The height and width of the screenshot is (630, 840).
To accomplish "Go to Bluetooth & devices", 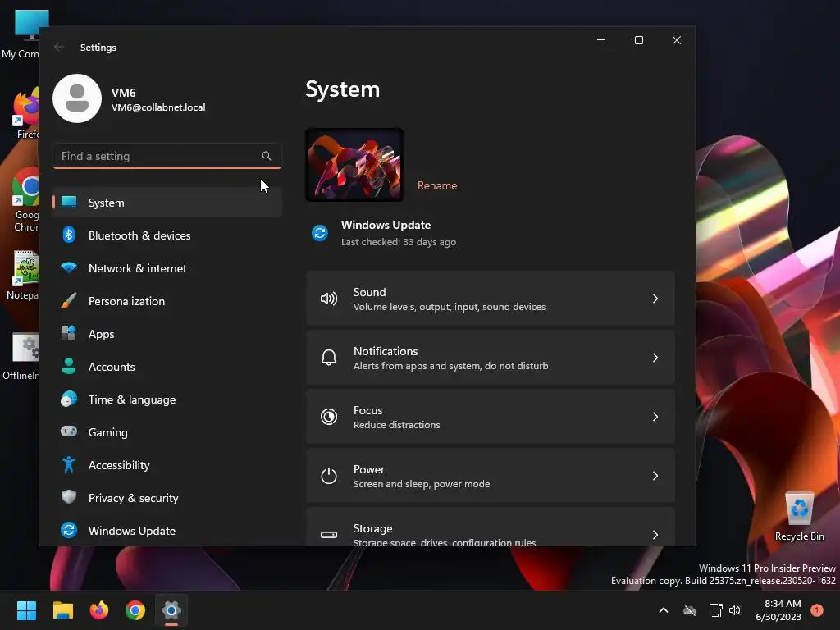I will [x=167, y=235].
